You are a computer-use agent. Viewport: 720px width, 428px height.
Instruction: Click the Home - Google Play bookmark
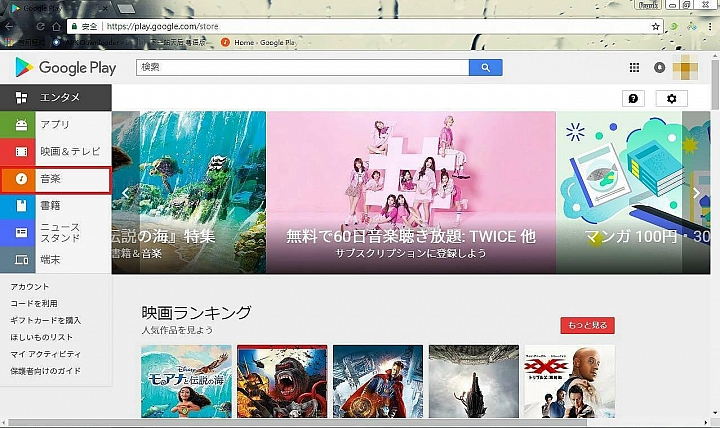(259, 42)
